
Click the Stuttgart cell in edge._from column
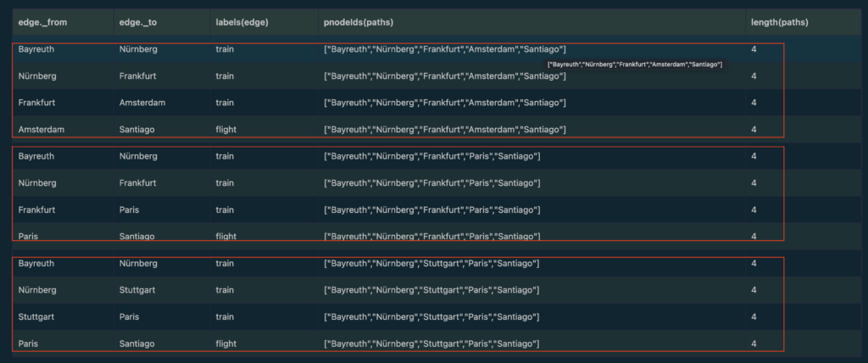click(36, 316)
